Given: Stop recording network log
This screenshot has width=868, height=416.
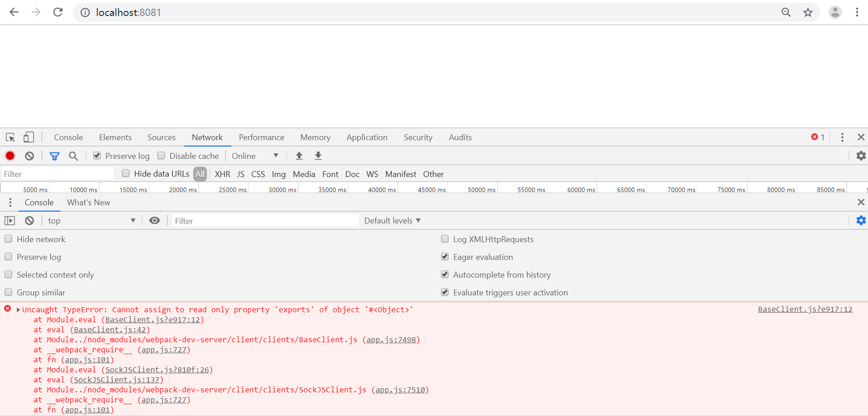Looking at the screenshot, I should [x=10, y=156].
